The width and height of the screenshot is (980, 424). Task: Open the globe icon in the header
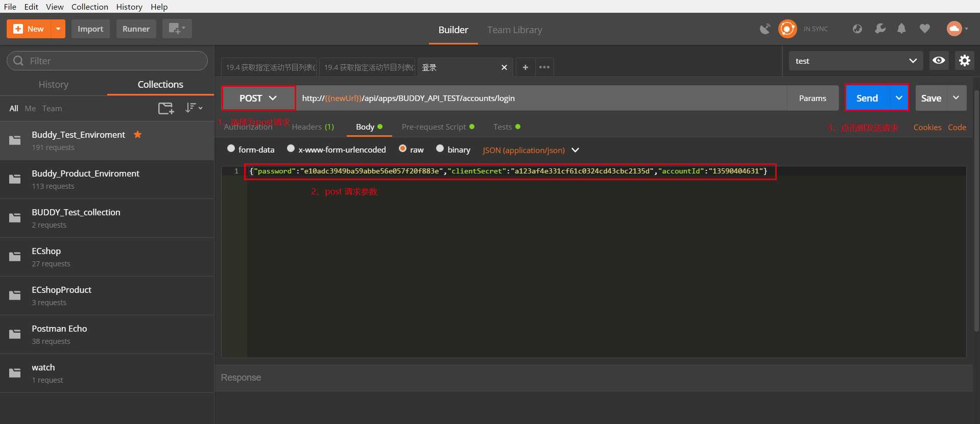point(857,29)
